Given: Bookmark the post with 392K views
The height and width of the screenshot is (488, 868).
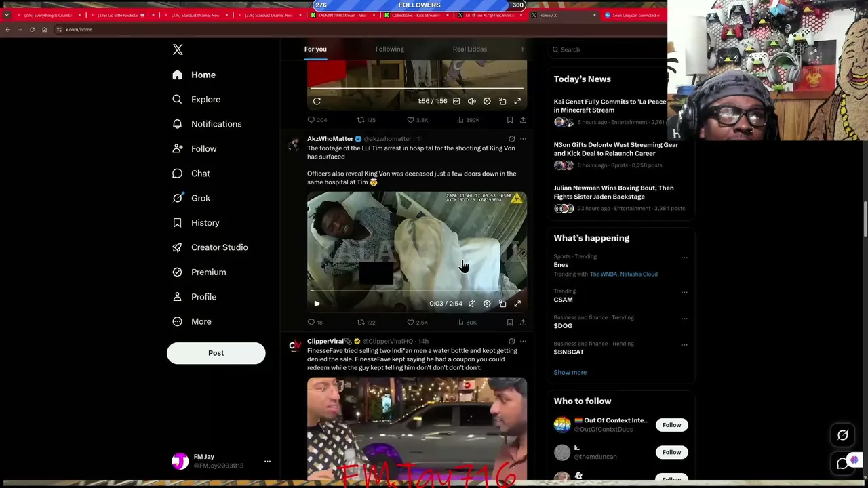Looking at the screenshot, I should coord(510,120).
